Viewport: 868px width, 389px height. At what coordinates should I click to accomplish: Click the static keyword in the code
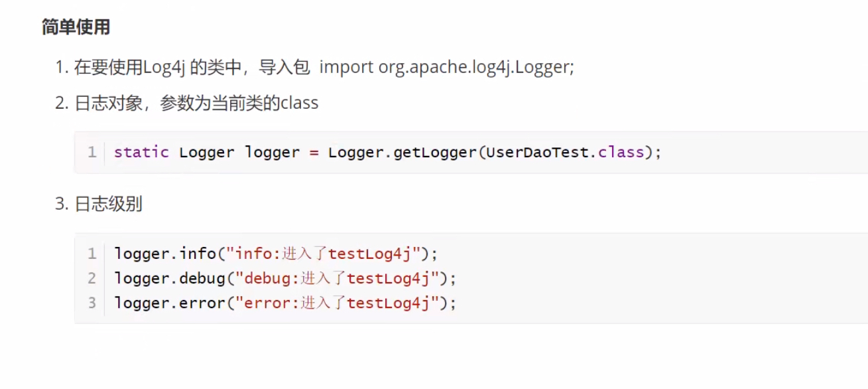click(141, 152)
